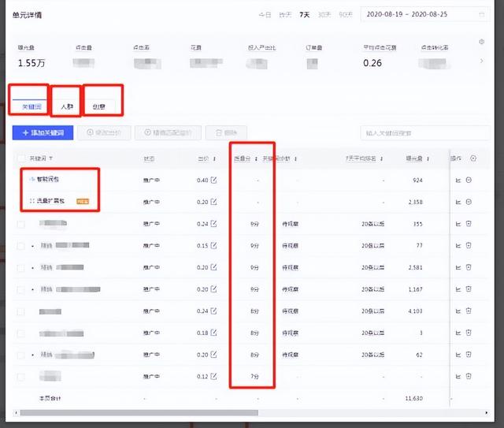Delete the keyword with 2,581 exposures
Viewport: 504px width, 428px height.
tap(469, 267)
